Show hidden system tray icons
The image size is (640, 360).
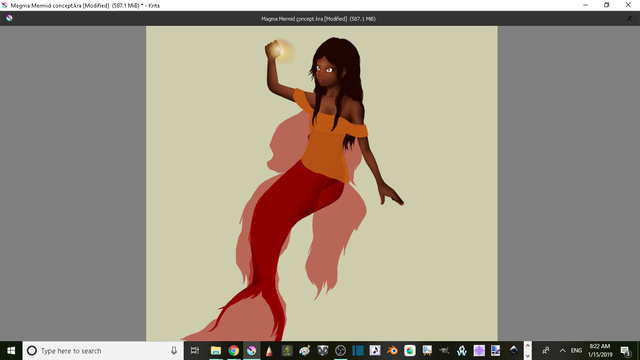click(562, 351)
